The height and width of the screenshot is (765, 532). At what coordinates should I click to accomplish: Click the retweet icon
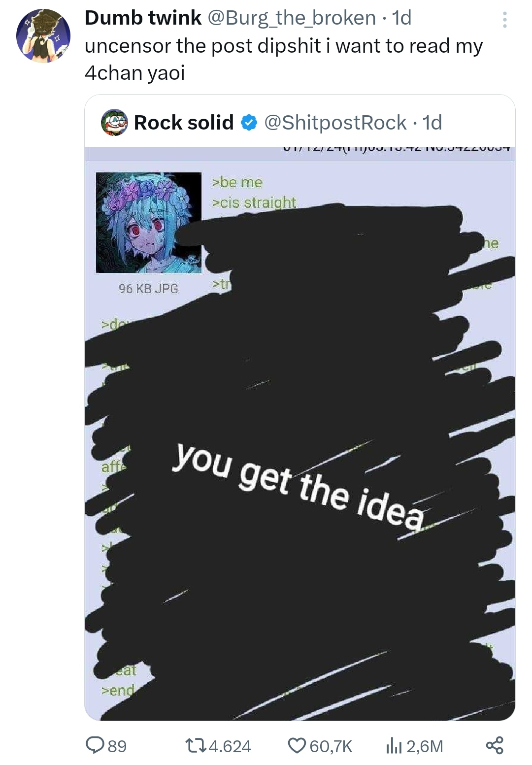pos(195,746)
